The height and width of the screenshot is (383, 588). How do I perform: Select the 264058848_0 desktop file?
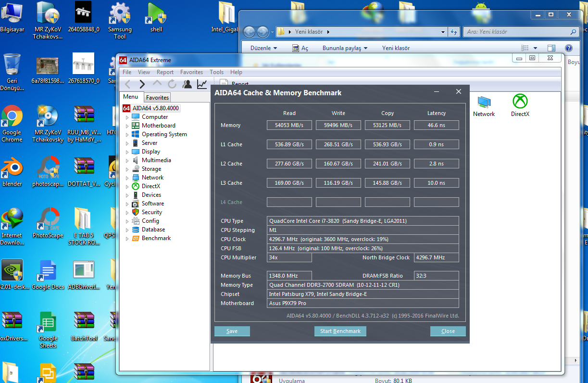pyautogui.click(x=84, y=17)
